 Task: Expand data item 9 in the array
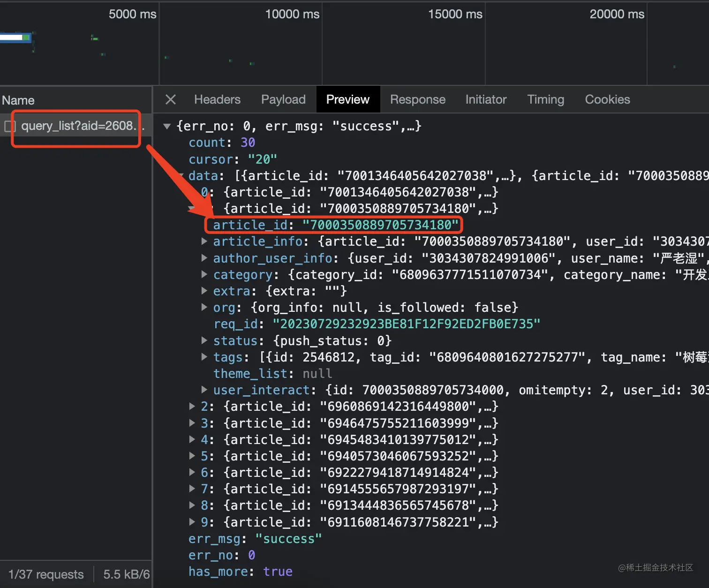[192, 521]
